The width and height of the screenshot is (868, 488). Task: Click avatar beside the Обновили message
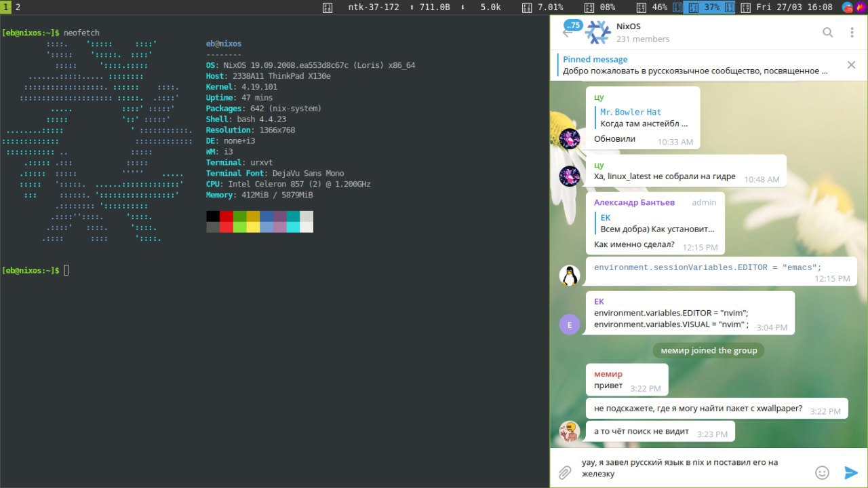point(570,139)
